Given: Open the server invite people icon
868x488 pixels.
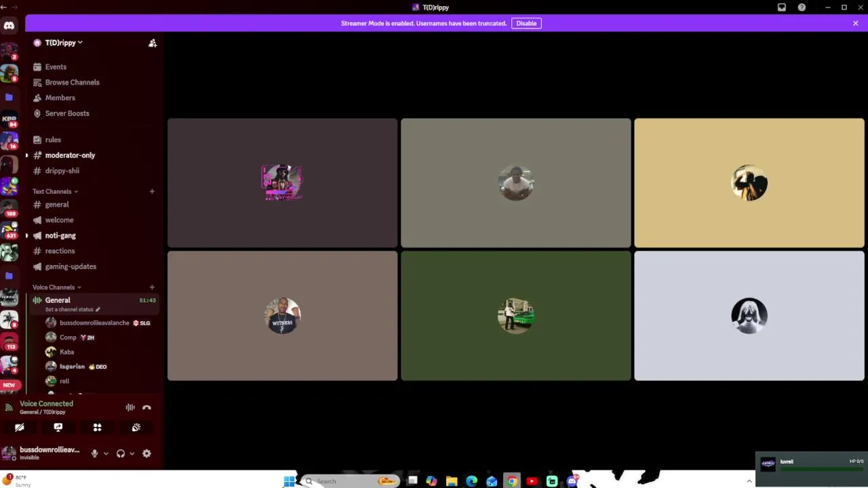Looking at the screenshot, I should point(153,43).
